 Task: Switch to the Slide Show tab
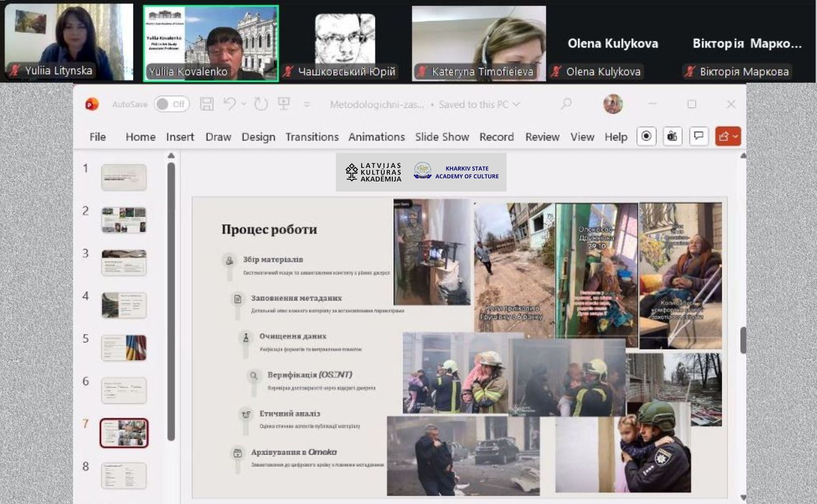[442, 137]
